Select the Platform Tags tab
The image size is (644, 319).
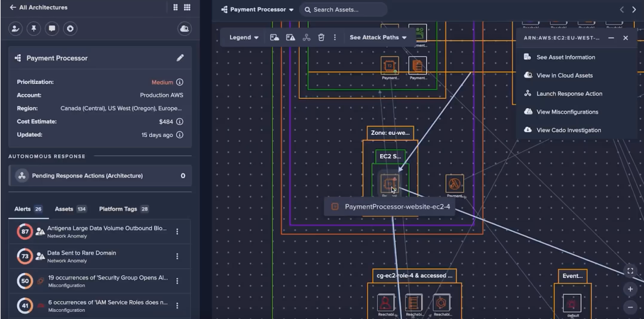pos(124,209)
